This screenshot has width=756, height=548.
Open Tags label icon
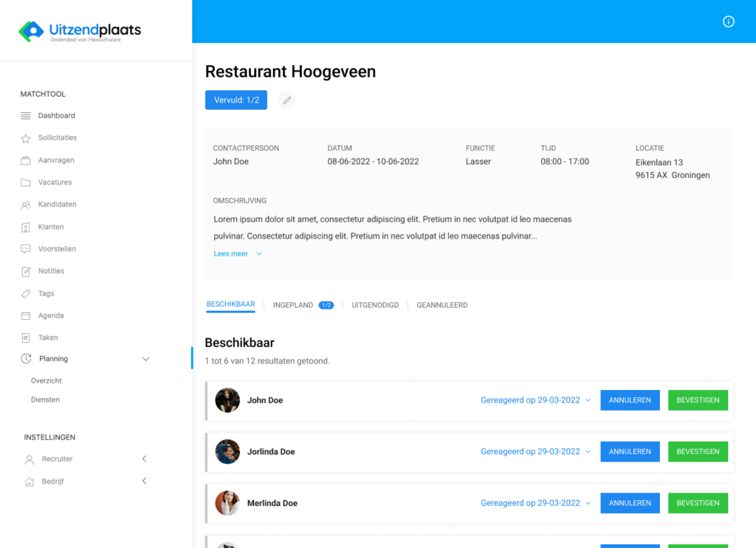click(26, 294)
